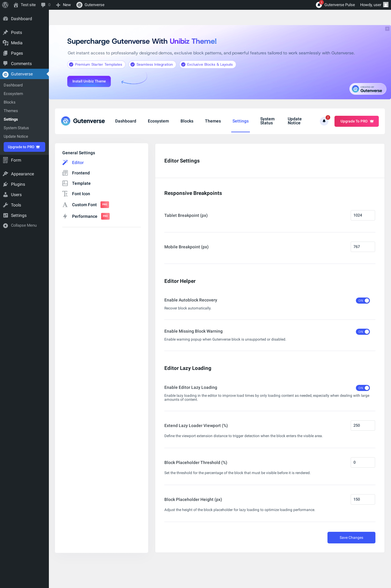Click the Font Icon typography icon

coord(65,194)
